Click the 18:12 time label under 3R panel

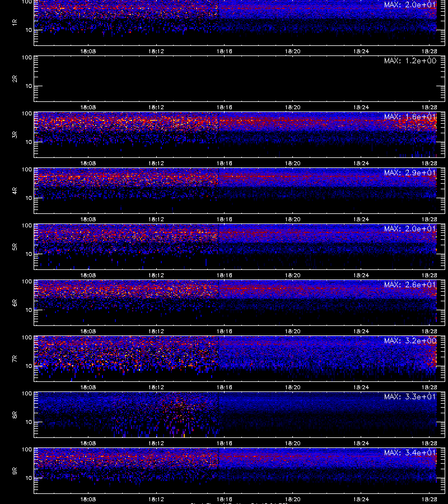(156, 164)
